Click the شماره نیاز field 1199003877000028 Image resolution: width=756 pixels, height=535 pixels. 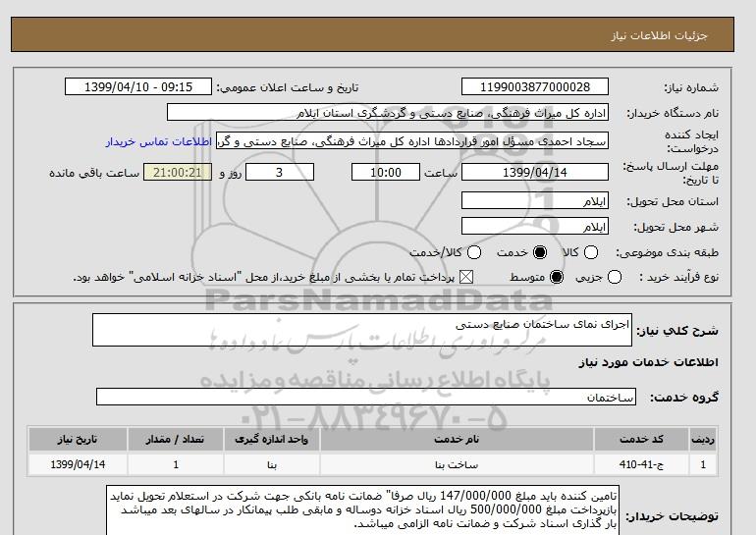click(x=535, y=86)
